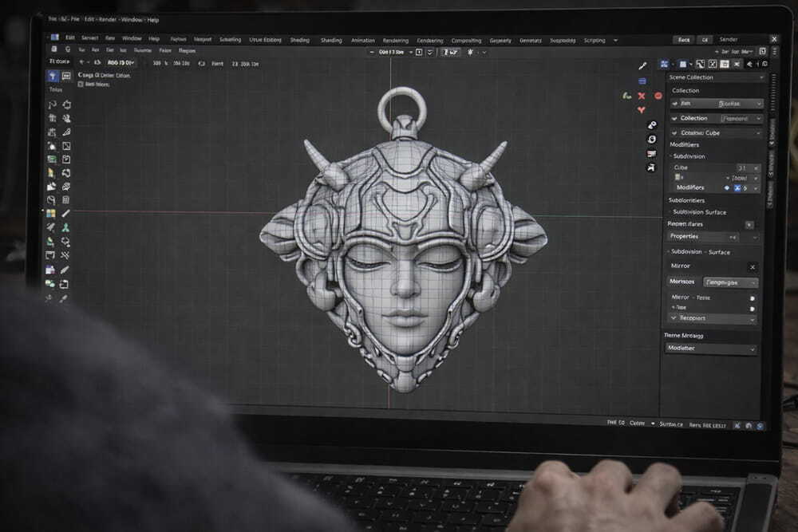Tick the checkbox below the tool options label
798x532 pixels.
(81, 85)
